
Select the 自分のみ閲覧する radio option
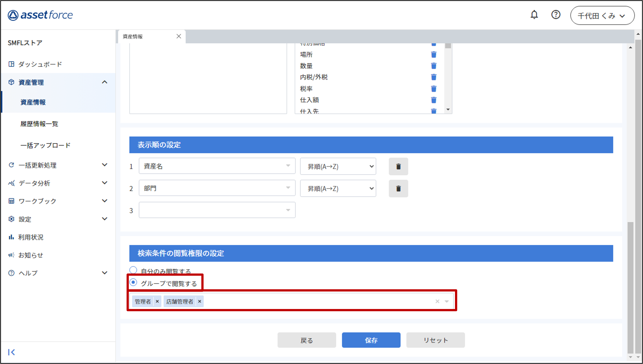coord(133,270)
